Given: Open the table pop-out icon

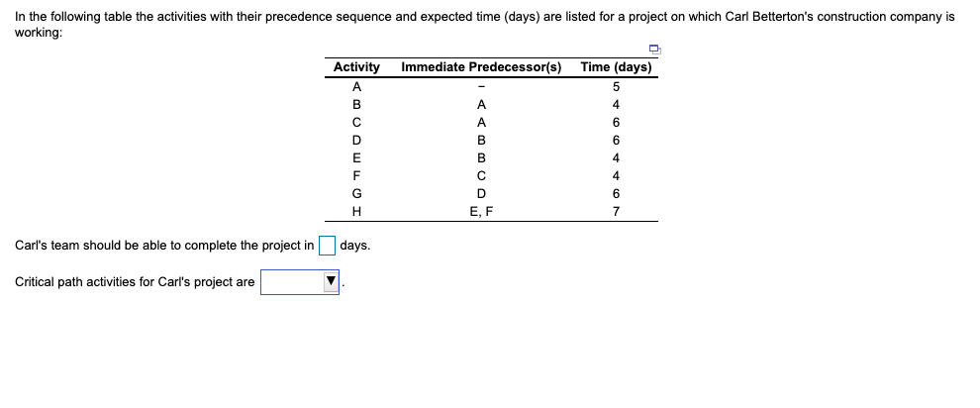Looking at the screenshot, I should (654, 49).
